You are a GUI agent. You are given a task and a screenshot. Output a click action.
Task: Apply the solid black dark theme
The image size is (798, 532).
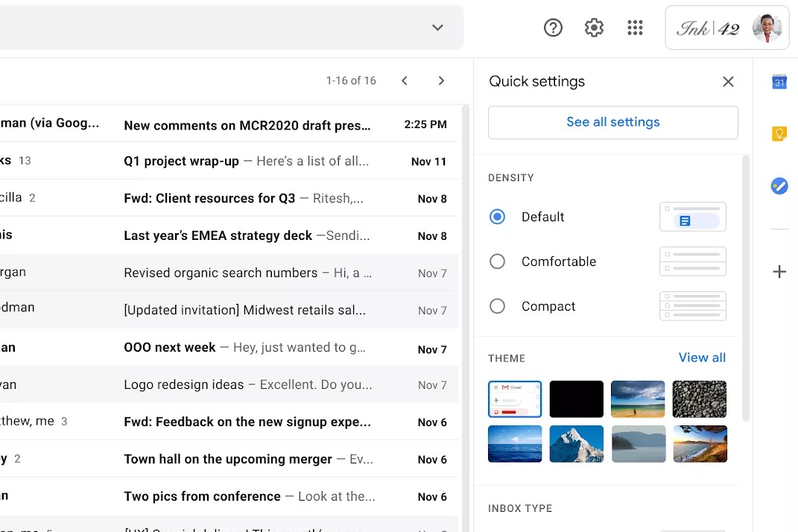(x=576, y=399)
